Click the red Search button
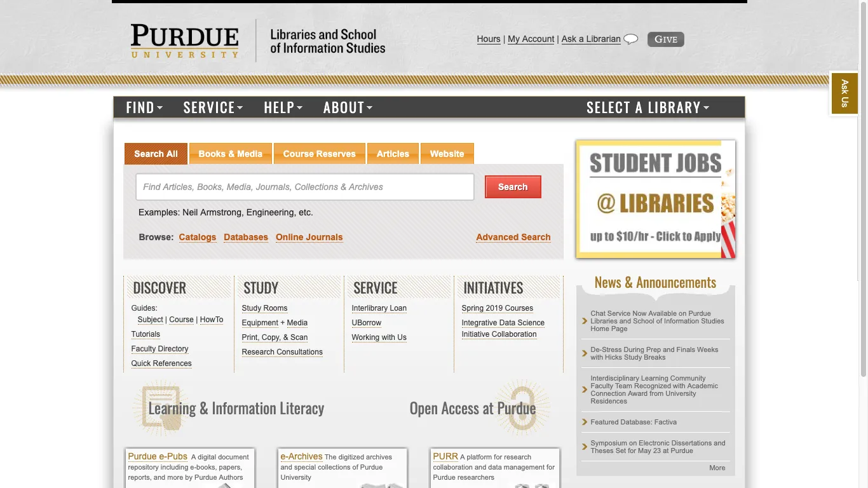 pos(513,186)
